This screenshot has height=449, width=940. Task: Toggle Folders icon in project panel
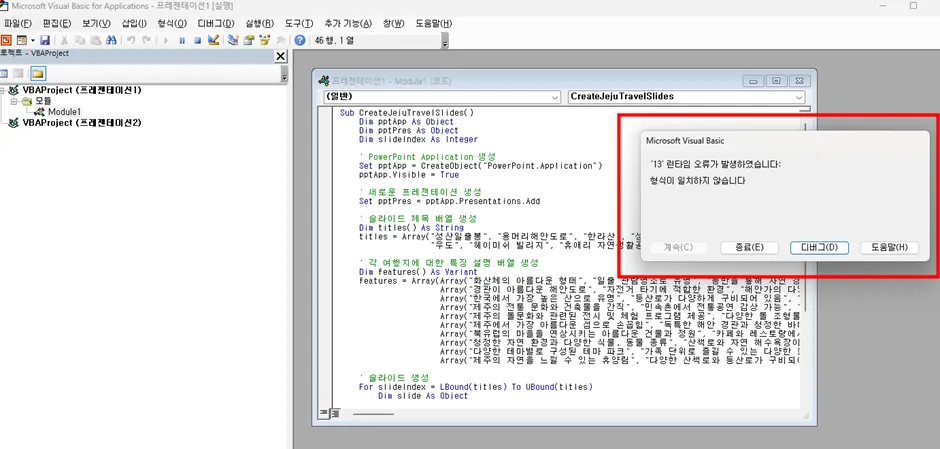(38, 74)
